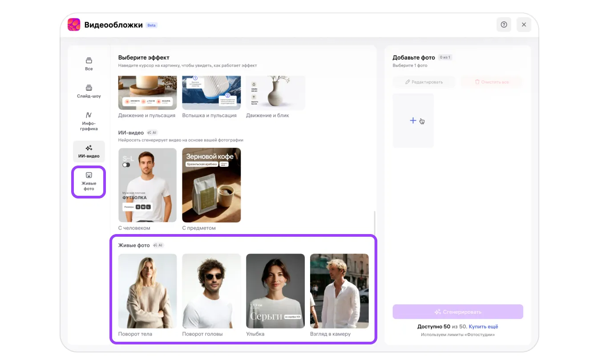
Task: Toggle the switch on the футболка thumbnail
Action: (x=126, y=165)
